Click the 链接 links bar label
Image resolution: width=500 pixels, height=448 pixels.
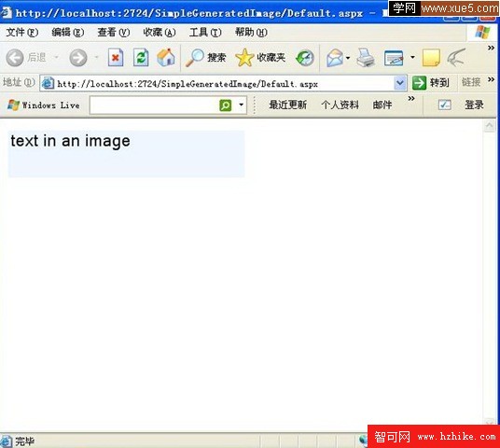point(471,82)
